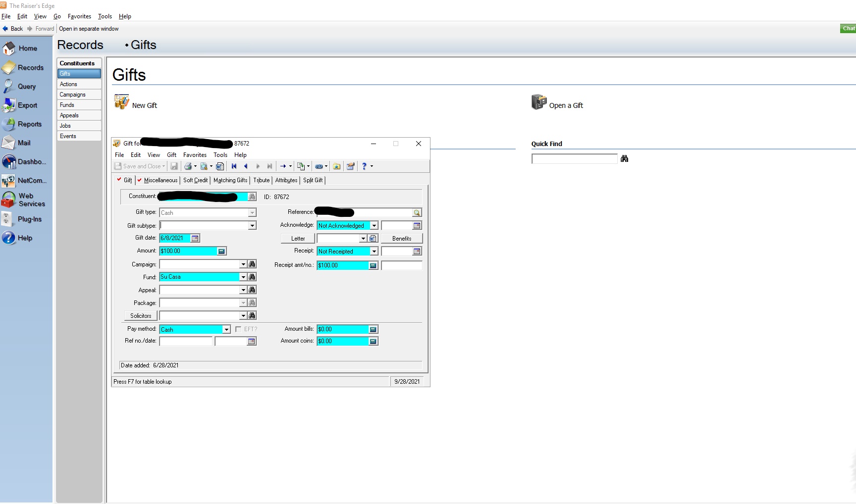Expand the Receipt status dropdown
This screenshot has width=856, height=504.
tap(374, 252)
